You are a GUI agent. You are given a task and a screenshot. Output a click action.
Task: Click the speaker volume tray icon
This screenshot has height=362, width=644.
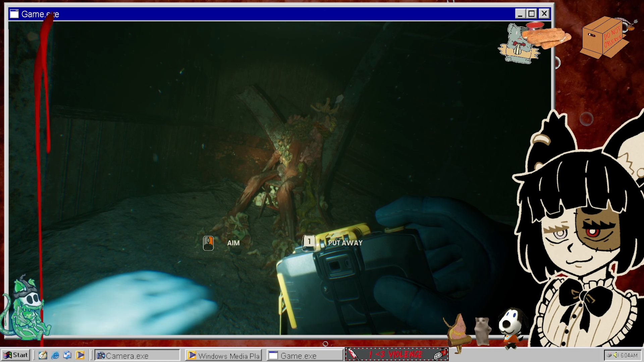(616, 355)
